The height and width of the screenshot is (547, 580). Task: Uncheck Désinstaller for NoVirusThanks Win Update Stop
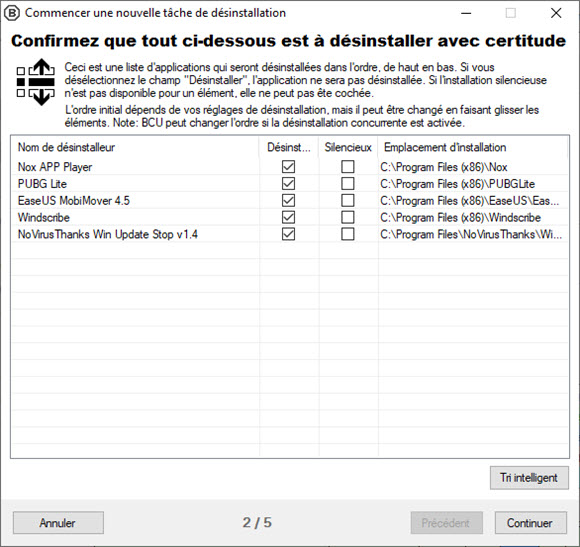point(288,234)
